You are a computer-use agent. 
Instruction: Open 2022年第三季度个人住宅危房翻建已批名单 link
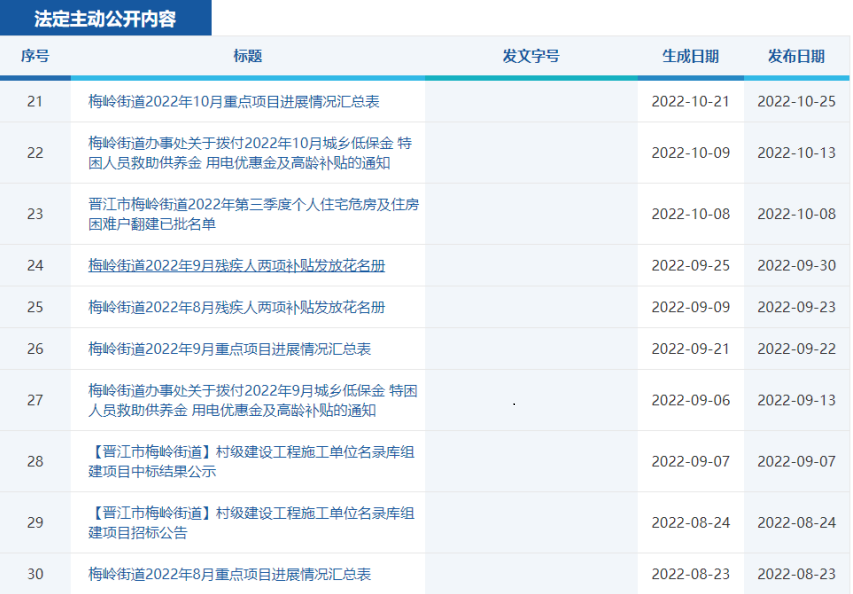(x=253, y=214)
